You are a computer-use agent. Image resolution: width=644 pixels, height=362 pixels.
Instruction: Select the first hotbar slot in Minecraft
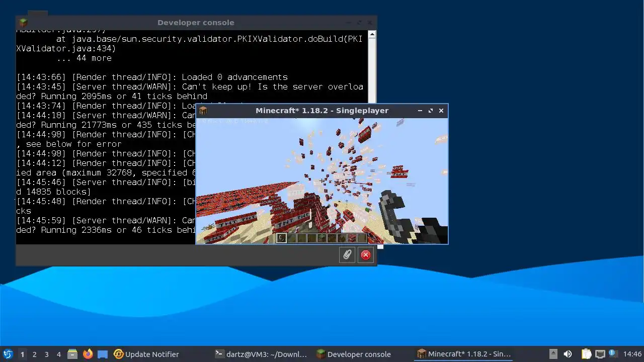click(x=281, y=238)
